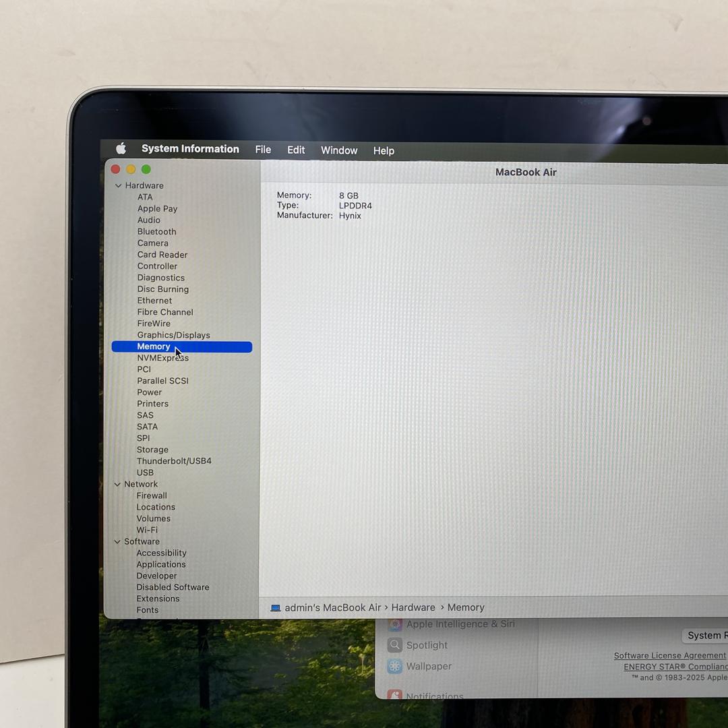Image resolution: width=728 pixels, height=728 pixels.
Task: Select SATA in the sidebar
Action: [147, 427]
